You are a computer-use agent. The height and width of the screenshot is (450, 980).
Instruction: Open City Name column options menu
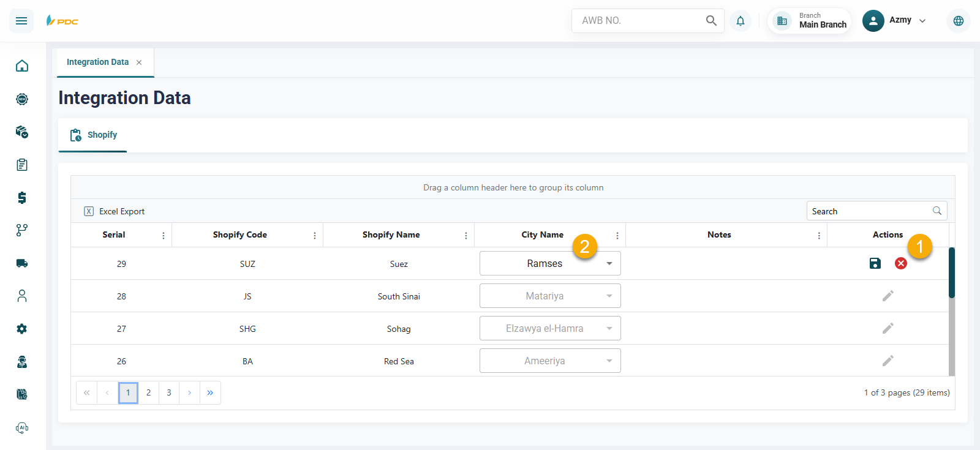tap(617, 235)
